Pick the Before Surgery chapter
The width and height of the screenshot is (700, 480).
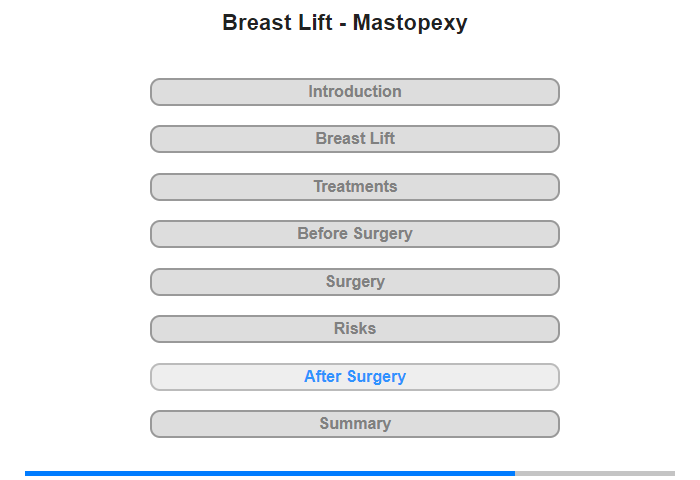pos(355,234)
